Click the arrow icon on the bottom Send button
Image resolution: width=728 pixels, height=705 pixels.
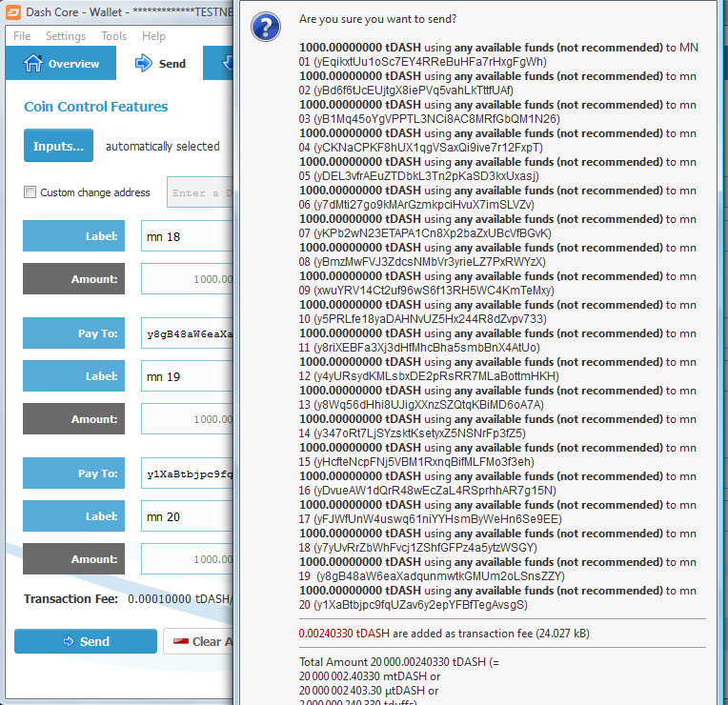pyautogui.click(x=69, y=641)
